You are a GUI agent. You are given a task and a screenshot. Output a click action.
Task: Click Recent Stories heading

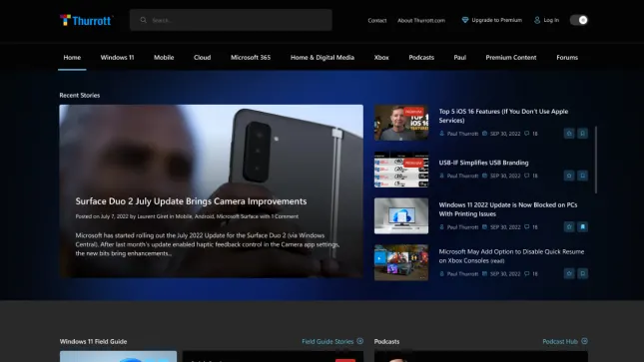[x=80, y=95]
